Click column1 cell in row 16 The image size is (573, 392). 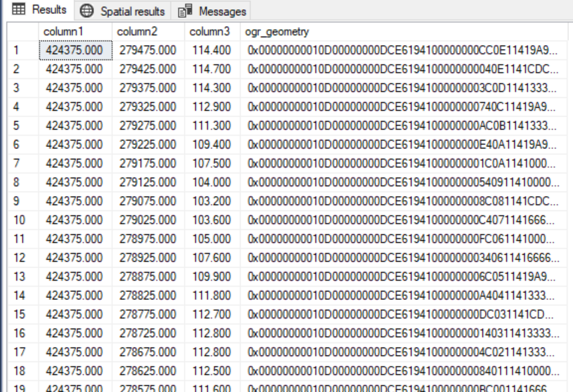point(76,333)
